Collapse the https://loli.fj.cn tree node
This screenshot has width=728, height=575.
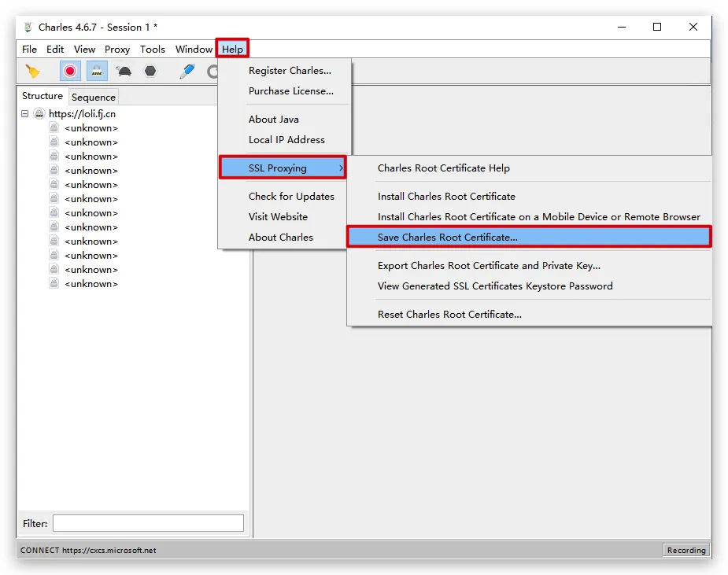[x=25, y=114]
